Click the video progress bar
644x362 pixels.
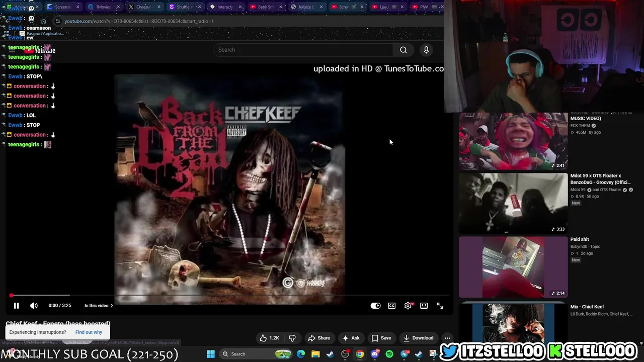[229, 295]
